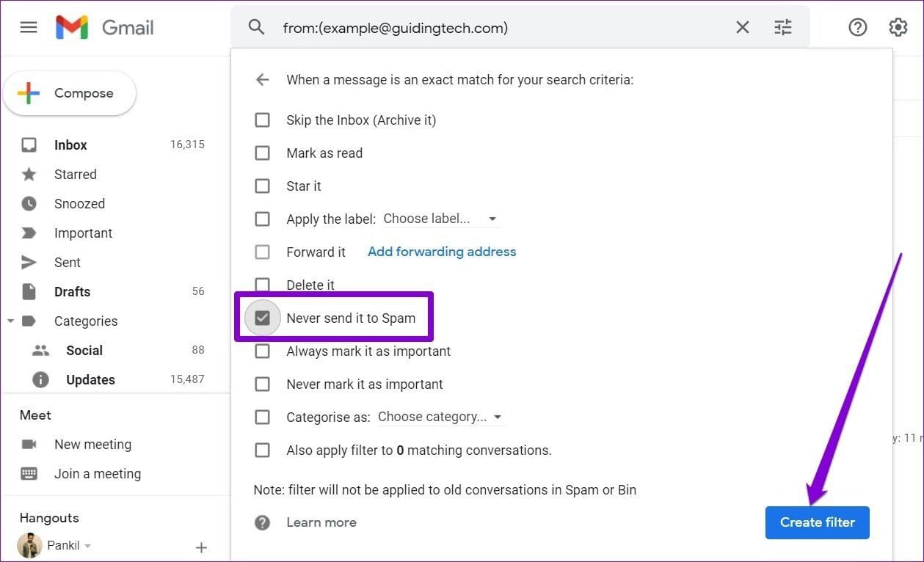Open the Choose label dropdown
The width and height of the screenshot is (924, 562).
point(440,219)
